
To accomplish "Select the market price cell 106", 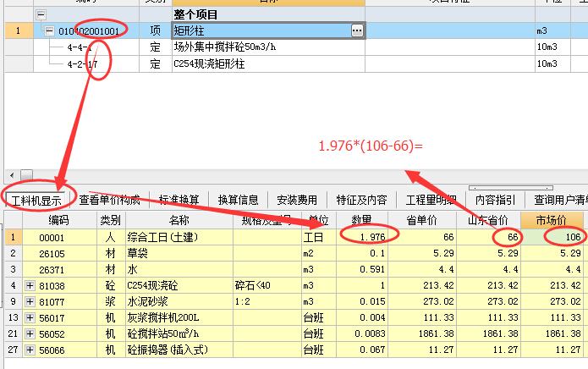I will (x=552, y=237).
